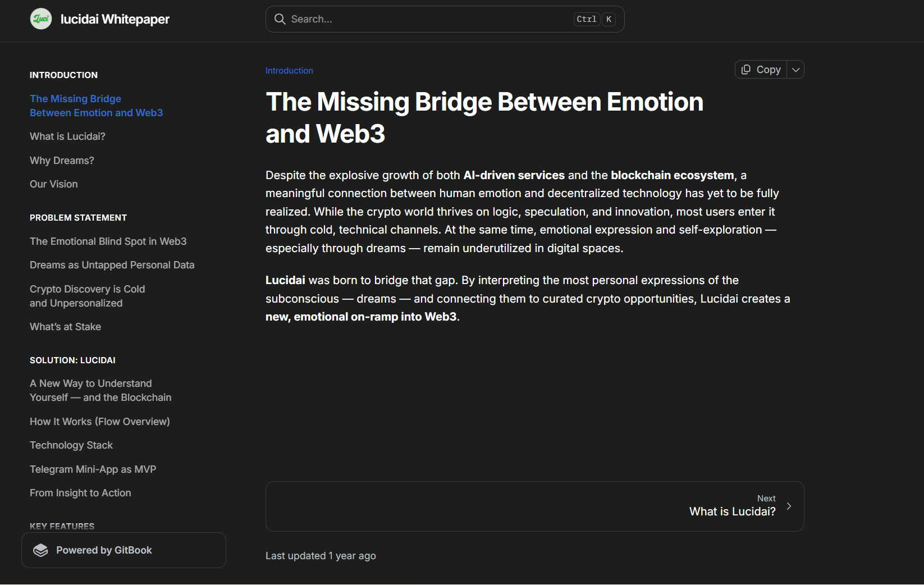
Task: Open Crypto Discovery is Cold and Unpersonalized
Action: point(88,296)
